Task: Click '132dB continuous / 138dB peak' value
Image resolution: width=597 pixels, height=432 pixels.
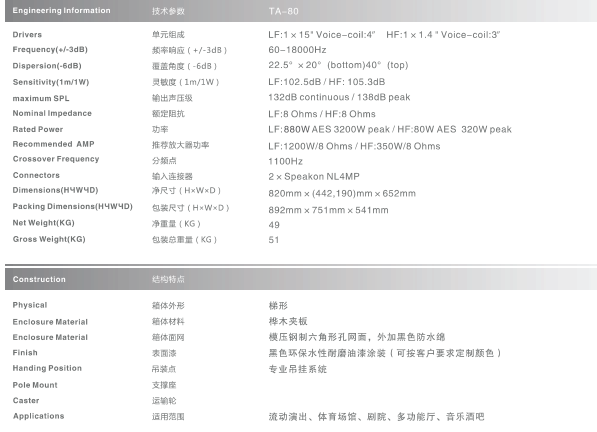Action: pyautogui.click(x=339, y=97)
